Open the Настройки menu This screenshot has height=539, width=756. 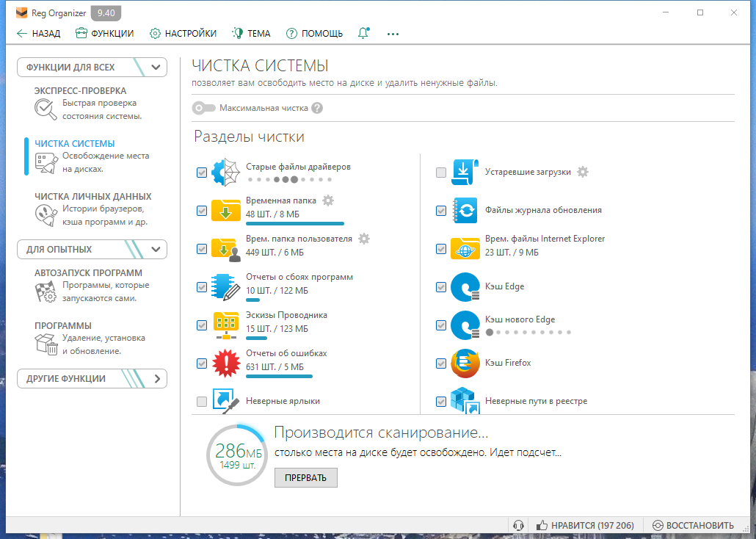click(x=183, y=33)
